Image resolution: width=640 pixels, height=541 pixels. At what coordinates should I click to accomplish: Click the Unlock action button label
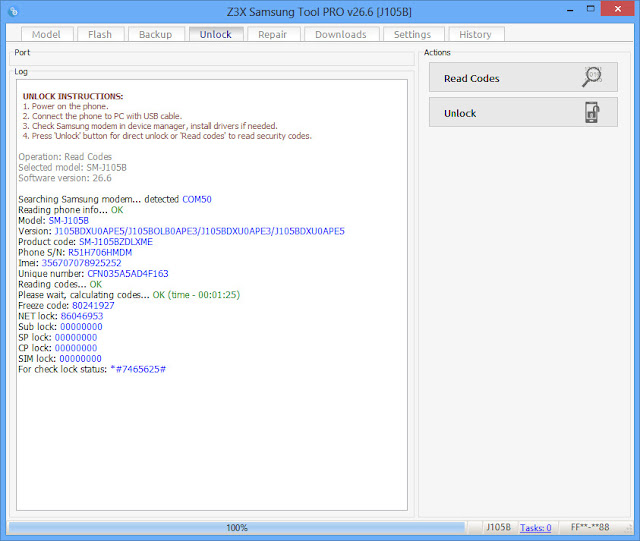tap(460, 113)
